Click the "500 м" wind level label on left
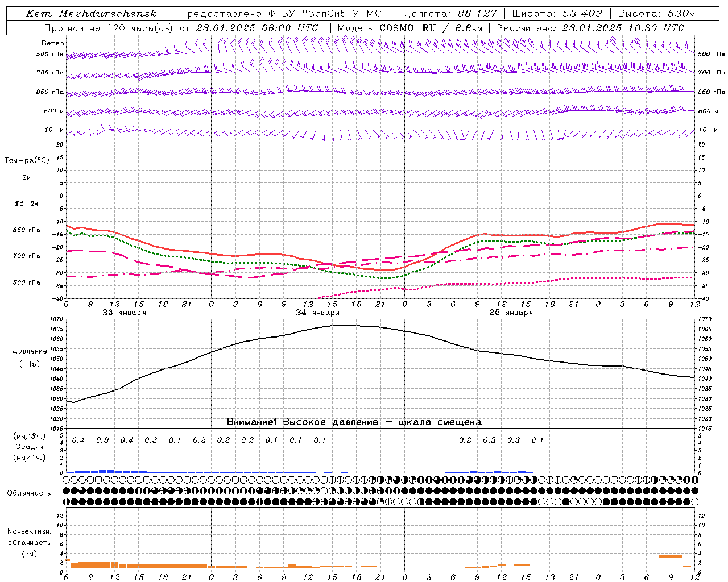This screenshot has width=728, height=582. pyautogui.click(x=55, y=111)
